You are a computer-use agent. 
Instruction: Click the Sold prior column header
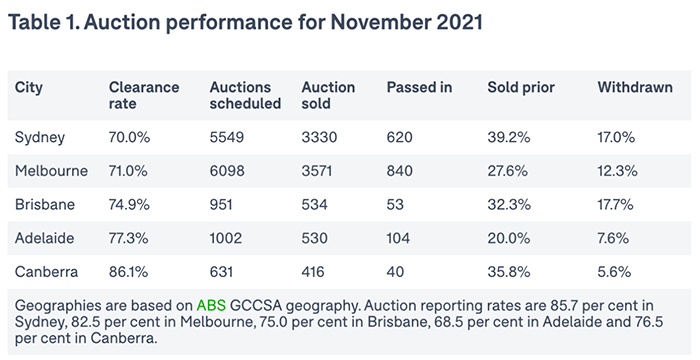(521, 87)
